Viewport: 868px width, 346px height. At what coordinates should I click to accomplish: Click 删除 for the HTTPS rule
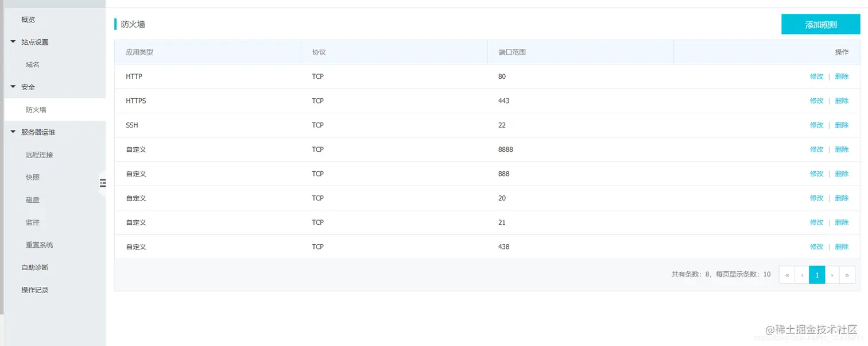click(x=842, y=101)
